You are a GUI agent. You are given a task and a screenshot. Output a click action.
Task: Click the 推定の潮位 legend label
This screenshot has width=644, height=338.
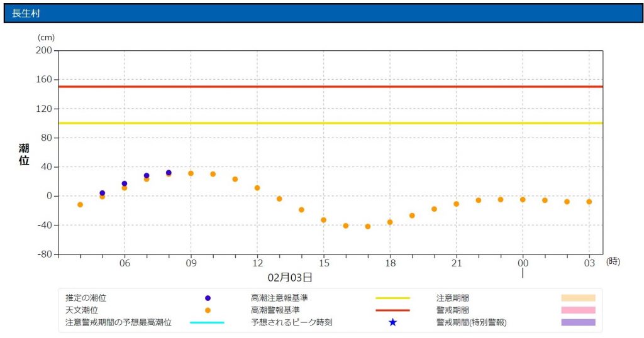[x=86, y=298]
